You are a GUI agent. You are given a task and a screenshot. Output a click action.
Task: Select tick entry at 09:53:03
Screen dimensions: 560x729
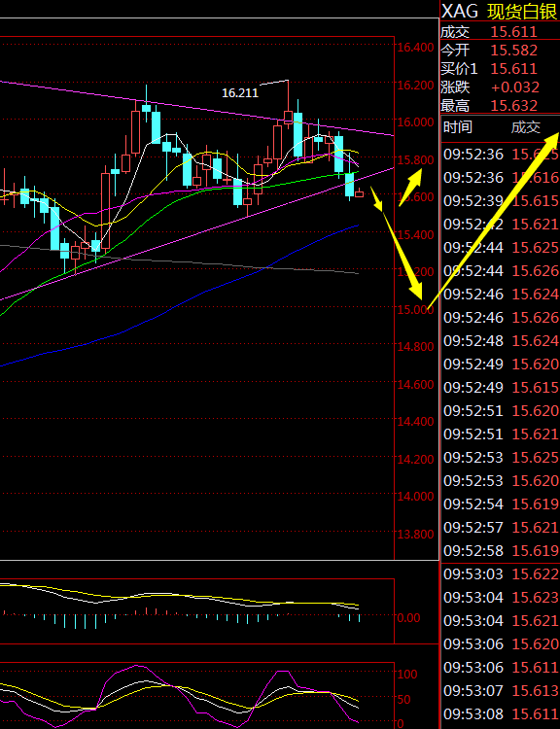point(501,574)
